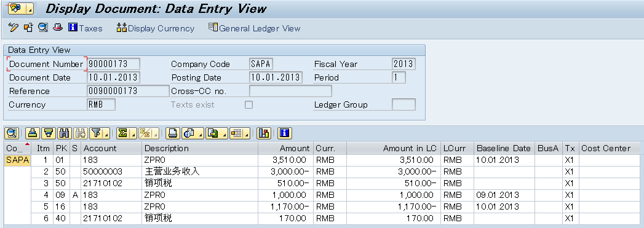Click the Document Number field
The height and width of the screenshot is (228, 644).
pyautogui.click(x=114, y=64)
